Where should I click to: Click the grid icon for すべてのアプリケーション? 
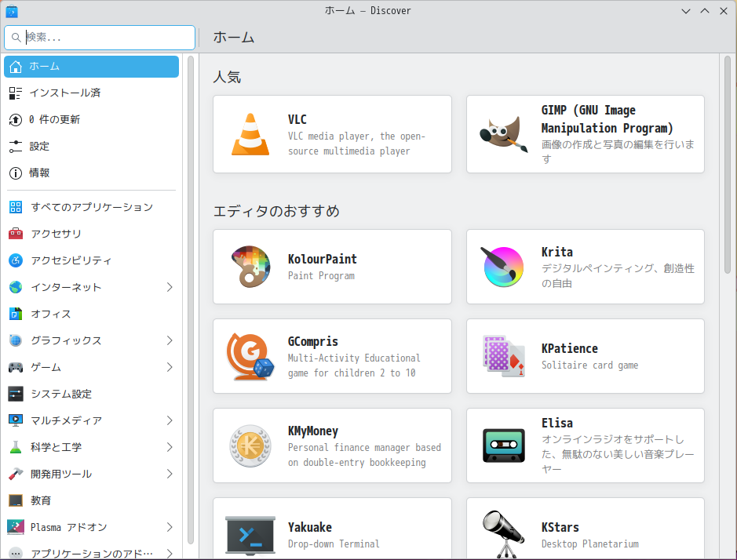(x=16, y=207)
